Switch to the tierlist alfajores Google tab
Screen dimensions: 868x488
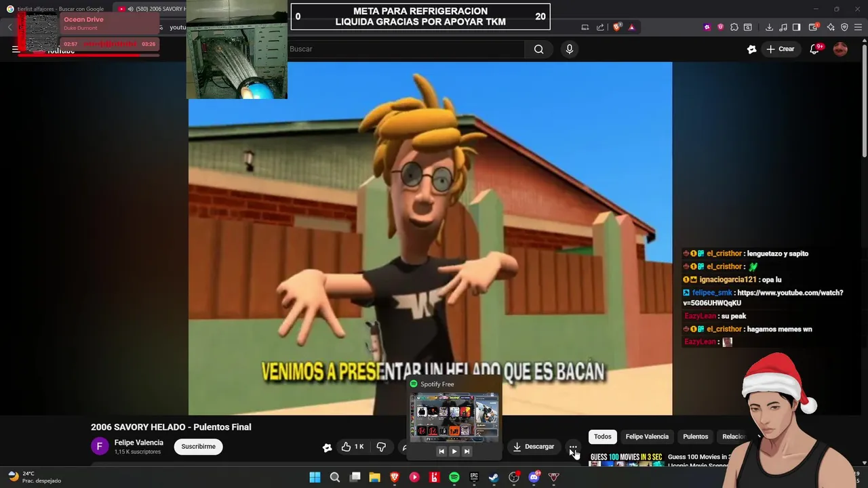(56, 9)
